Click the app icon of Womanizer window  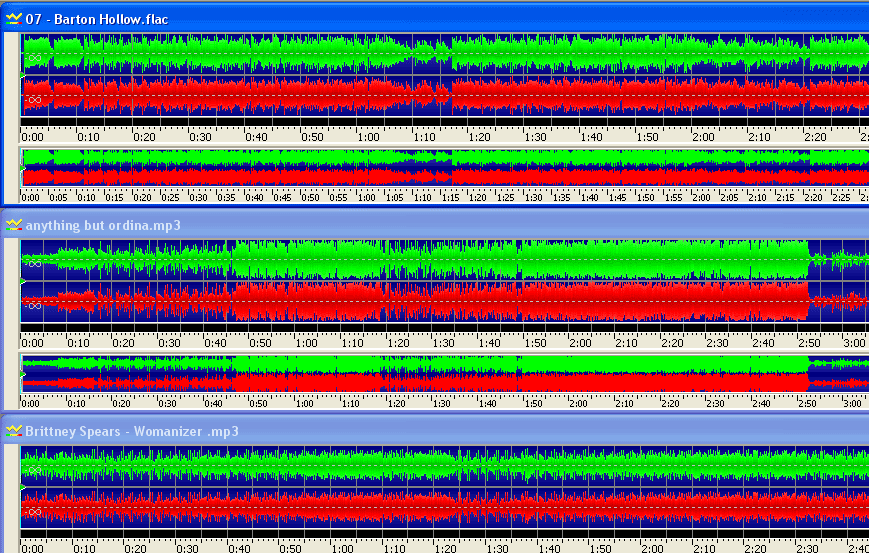13,431
